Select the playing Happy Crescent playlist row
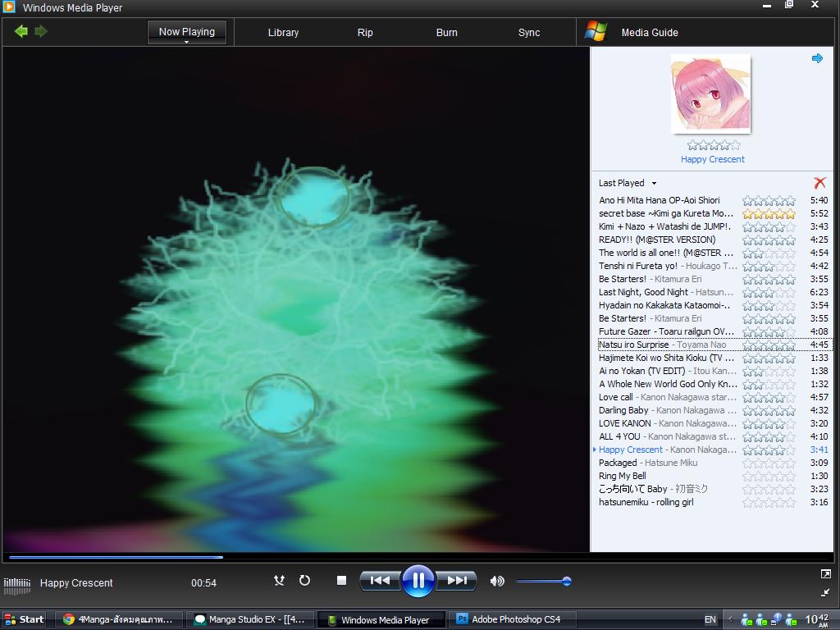The image size is (840, 630). point(713,450)
